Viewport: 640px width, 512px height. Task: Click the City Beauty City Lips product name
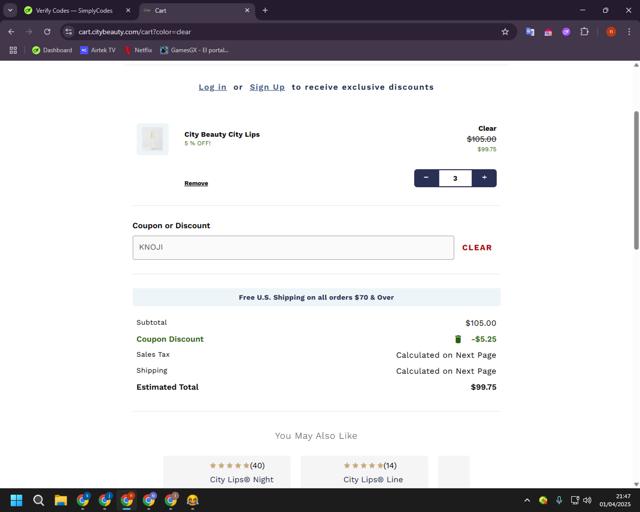(x=222, y=134)
